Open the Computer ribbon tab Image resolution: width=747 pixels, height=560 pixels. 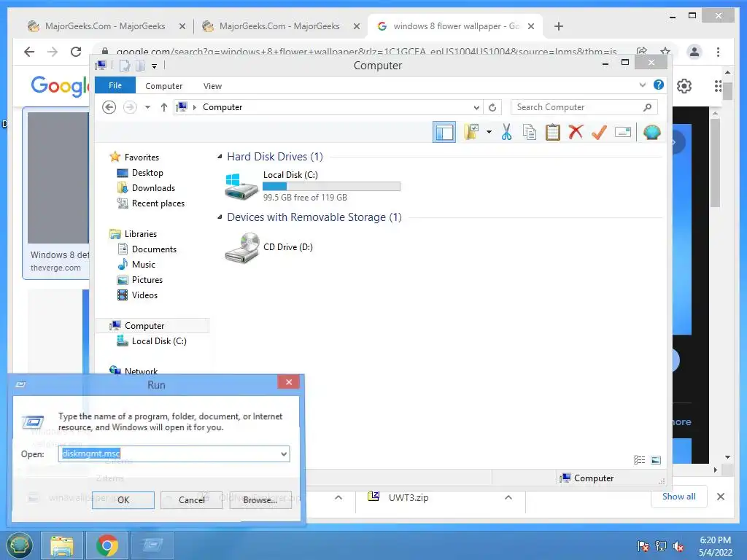tap(164, 86)
